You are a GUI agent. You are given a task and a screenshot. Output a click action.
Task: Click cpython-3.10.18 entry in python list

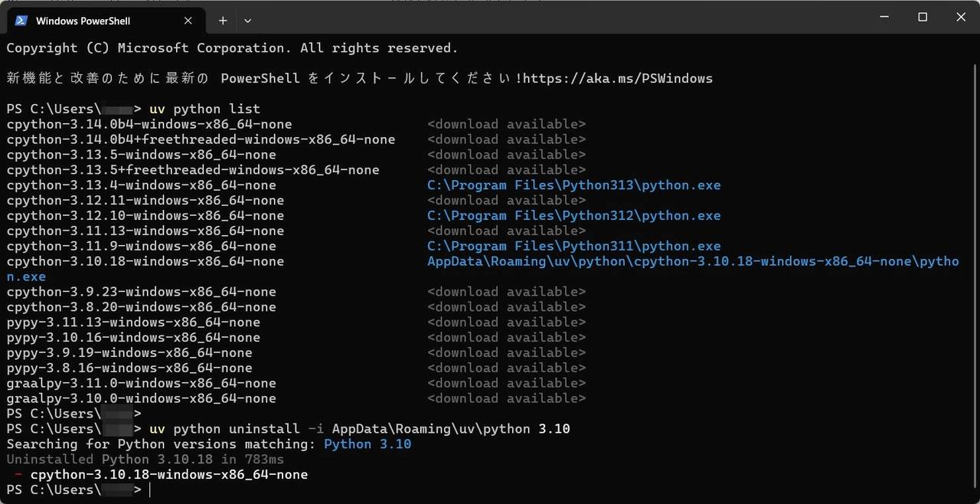tap(145, 262)
